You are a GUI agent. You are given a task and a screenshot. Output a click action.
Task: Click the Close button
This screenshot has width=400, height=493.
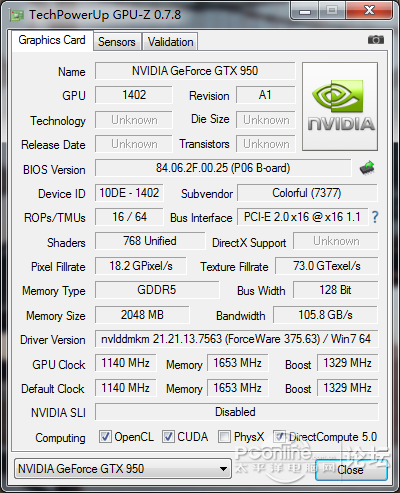point(350,470)
